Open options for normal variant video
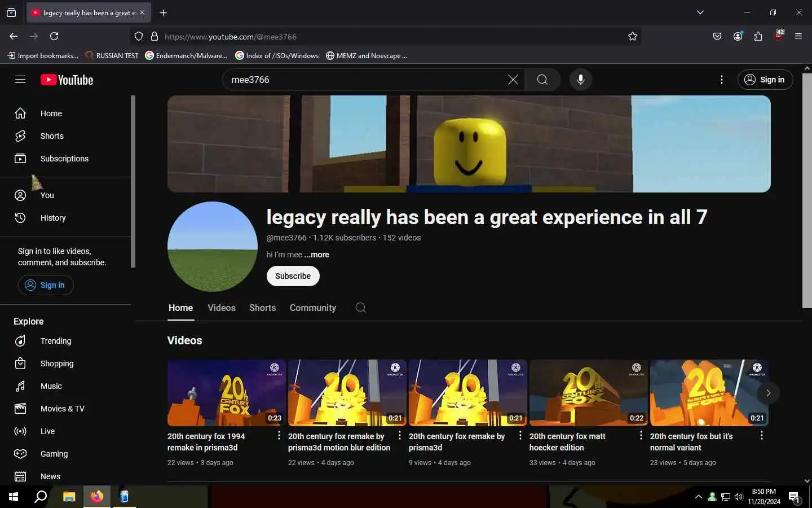Screen dimensions: 812x508 pos(761,435)
